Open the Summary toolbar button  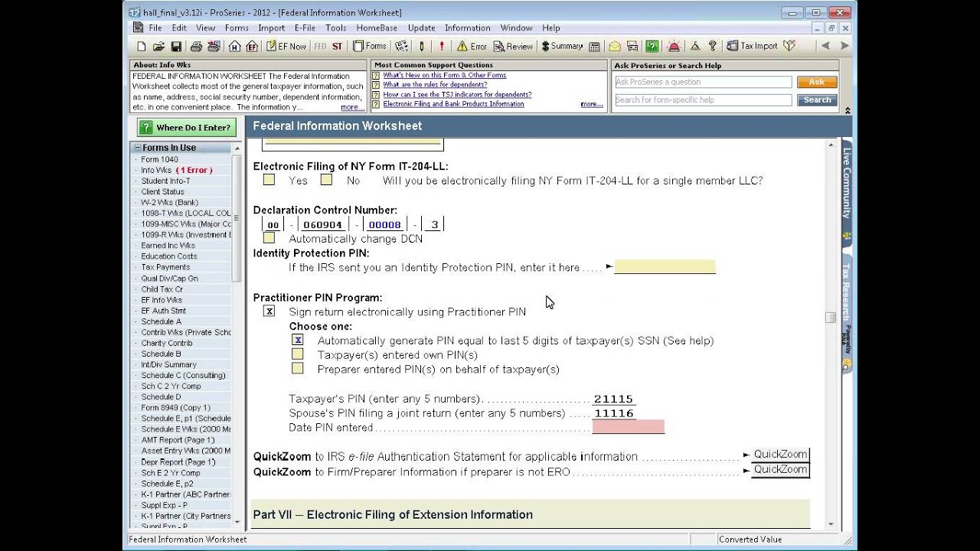click(x=562, y=46)
